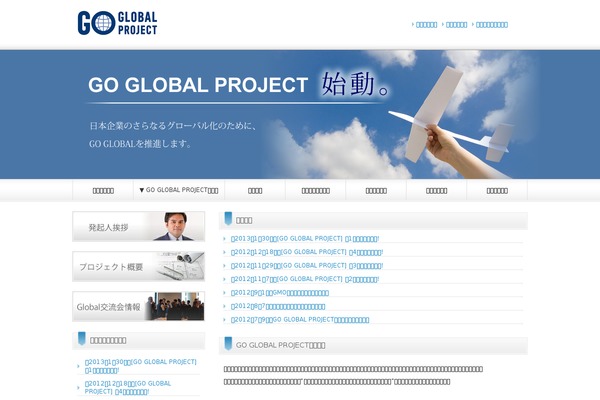Image resolution: width=600 pixels, height=400 pixels.
Task: Open the sidebar 2013/1/30 GO GLOBAL PROJECT link
Action: [x=140, y=366]
